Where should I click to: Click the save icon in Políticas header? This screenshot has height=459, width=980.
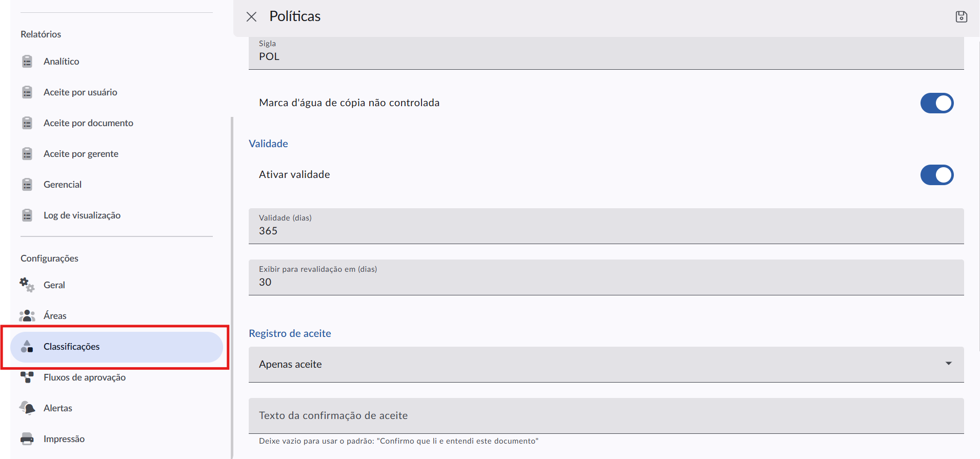pos(962,17)
